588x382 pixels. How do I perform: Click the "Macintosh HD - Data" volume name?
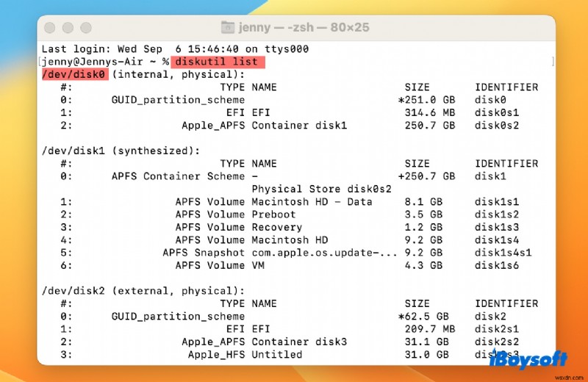tap(312, 202)
